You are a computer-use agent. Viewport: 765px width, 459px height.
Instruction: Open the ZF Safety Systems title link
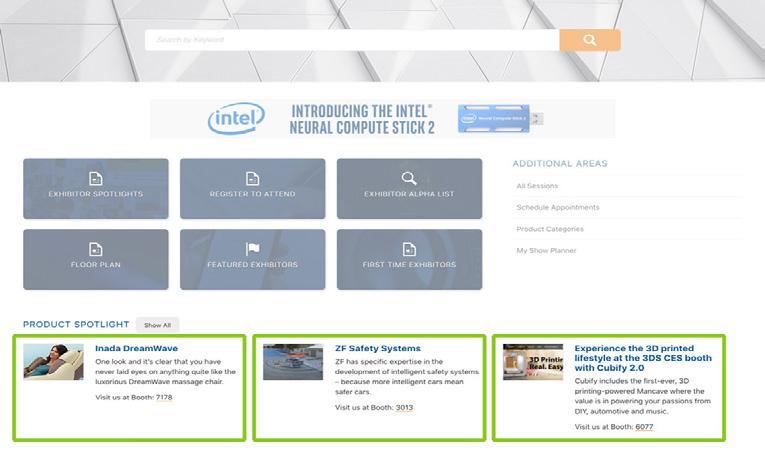[x=378, y=348]
